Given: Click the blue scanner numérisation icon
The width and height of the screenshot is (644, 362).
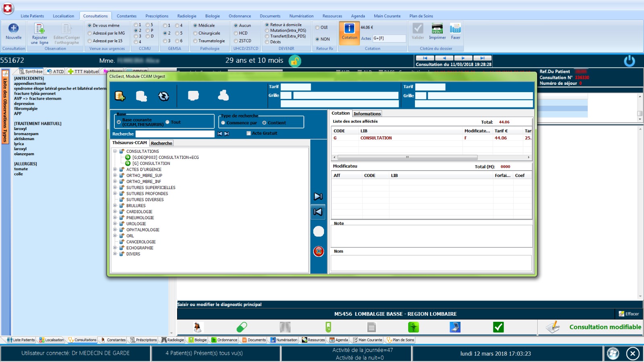Looking at the screenshot, I should (x=455, y=327).
